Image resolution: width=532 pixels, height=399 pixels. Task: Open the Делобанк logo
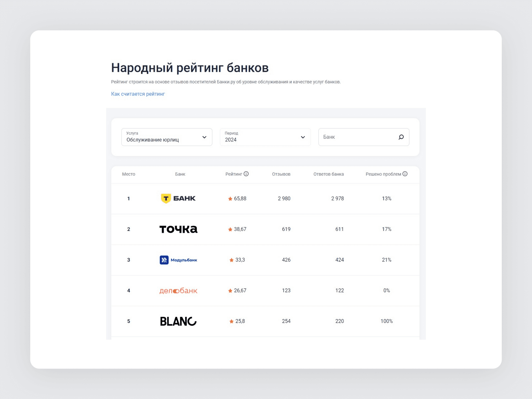click(x=178, y=291)
